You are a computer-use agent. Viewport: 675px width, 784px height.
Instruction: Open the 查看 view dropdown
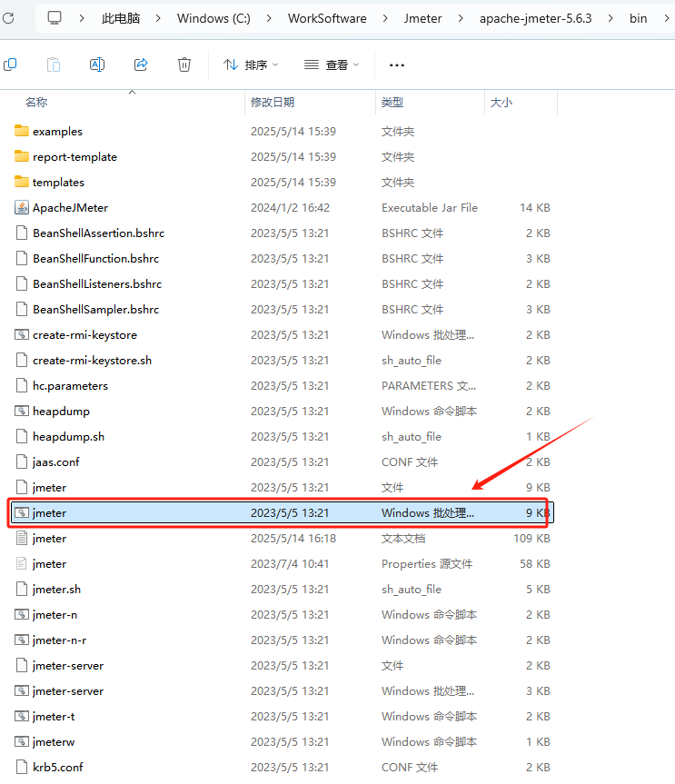click(332, 65)
